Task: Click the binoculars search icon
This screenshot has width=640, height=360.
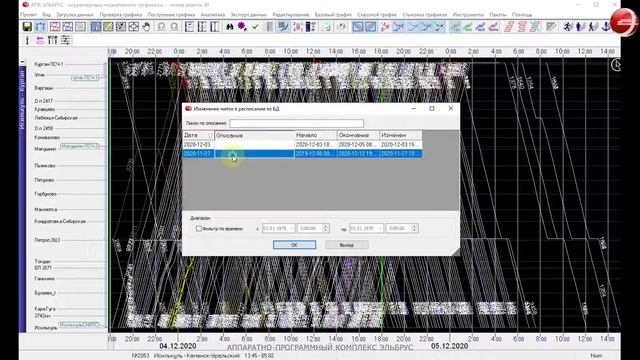Action: [x=229, y=27]
